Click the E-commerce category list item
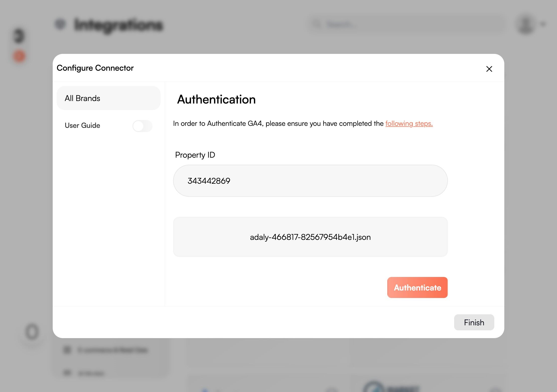The height and width of the screenshot is (392, 557). coord(112,350)
